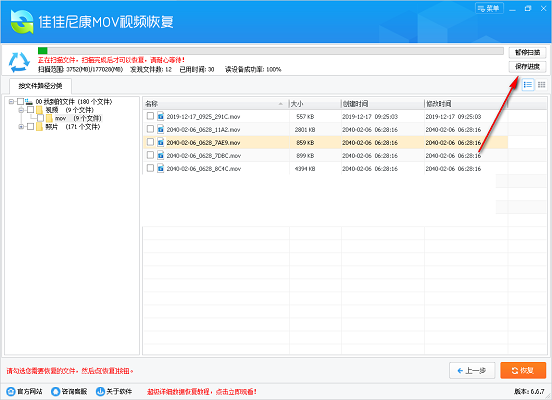Collapse the 视频 folder node

(x=21, y=110)
